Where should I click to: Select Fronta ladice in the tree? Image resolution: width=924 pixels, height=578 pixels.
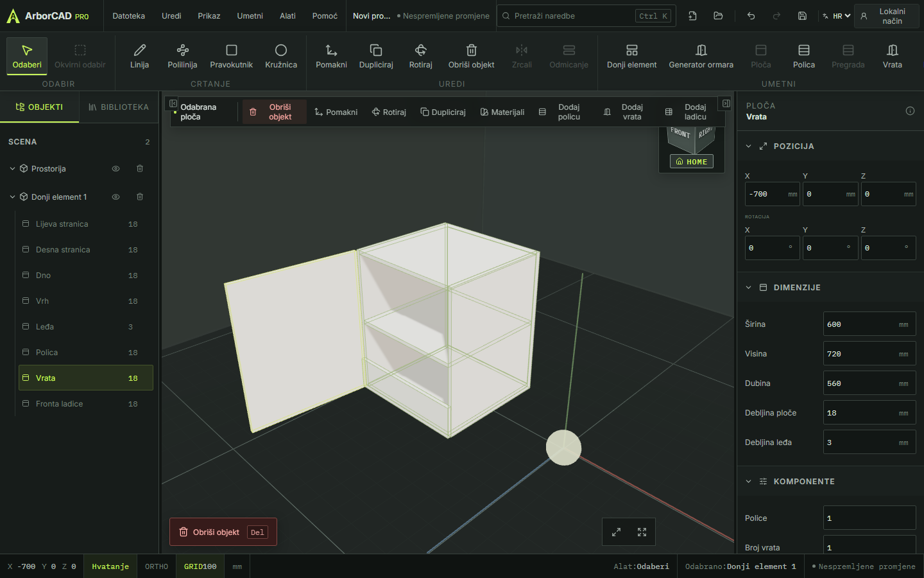[x=86, y=403]
